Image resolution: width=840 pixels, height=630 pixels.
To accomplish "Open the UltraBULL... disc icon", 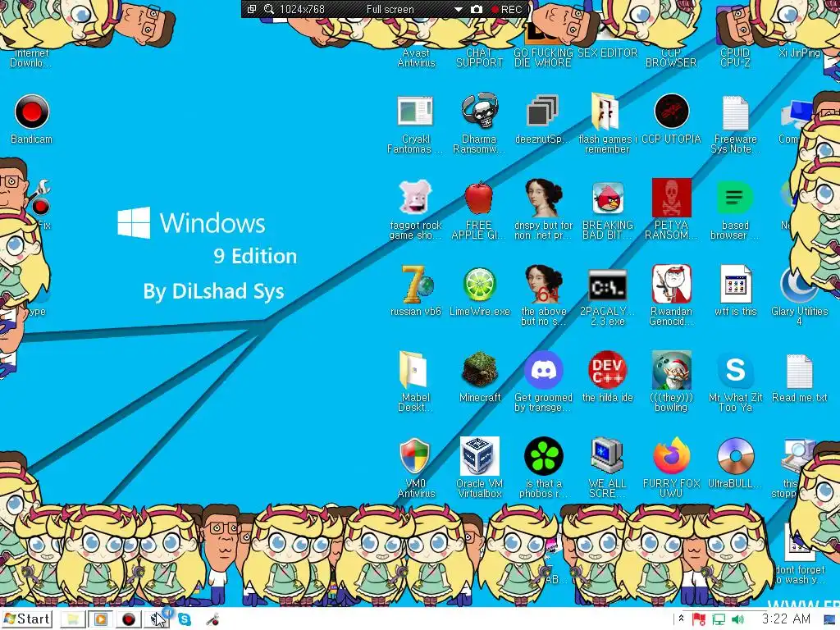I will coord(735,456).
